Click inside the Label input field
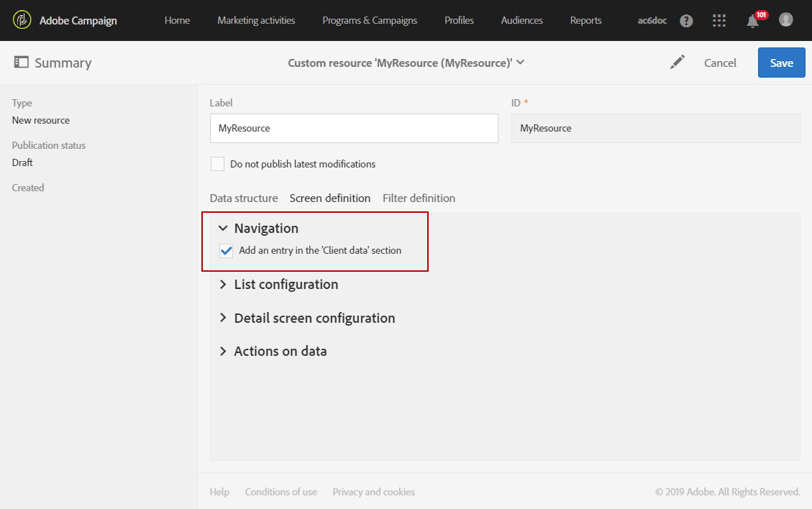This screenshot has width=812, height=509. (x=354, y=128)
